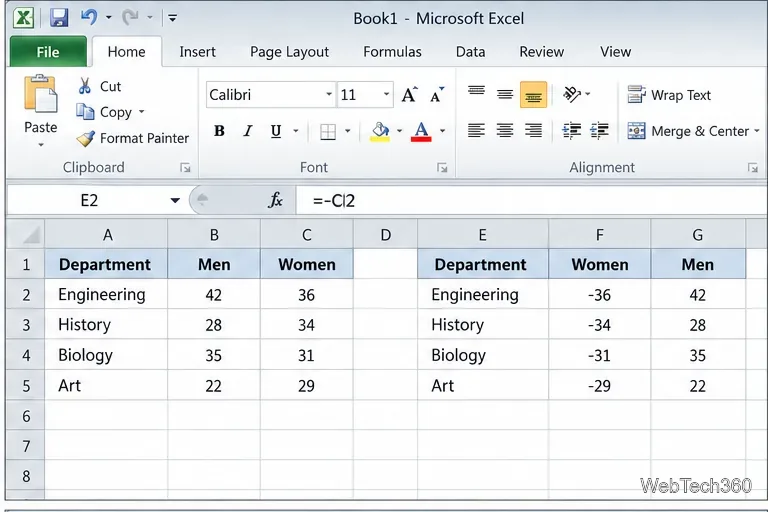Click the Name Box showing E2

click(89, 200)
